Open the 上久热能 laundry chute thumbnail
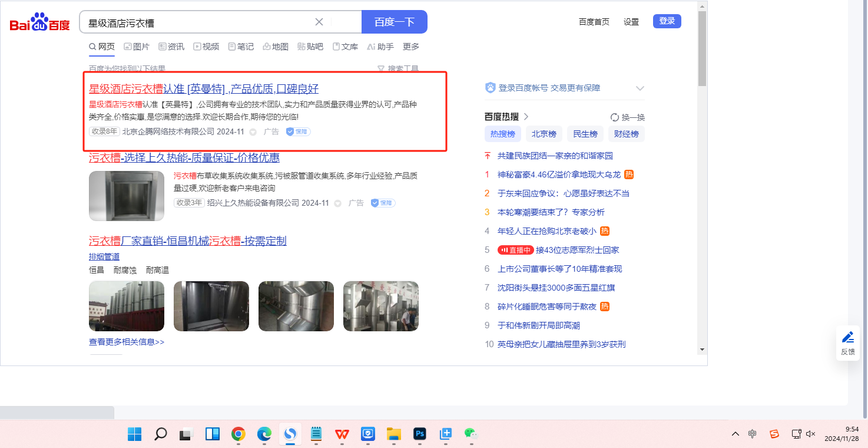 click(127, 196)
